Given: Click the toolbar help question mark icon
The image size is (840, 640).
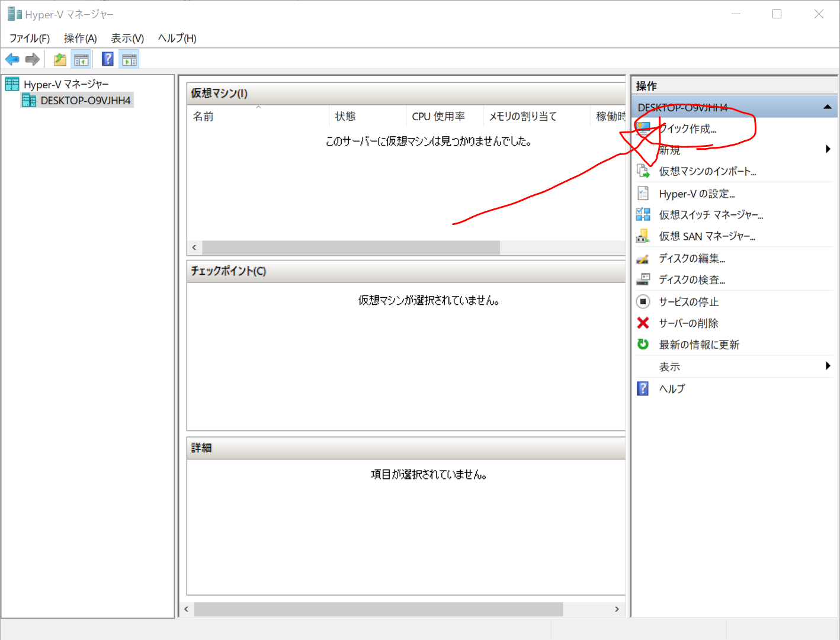Looking at the screenshot, I should 108,59.
